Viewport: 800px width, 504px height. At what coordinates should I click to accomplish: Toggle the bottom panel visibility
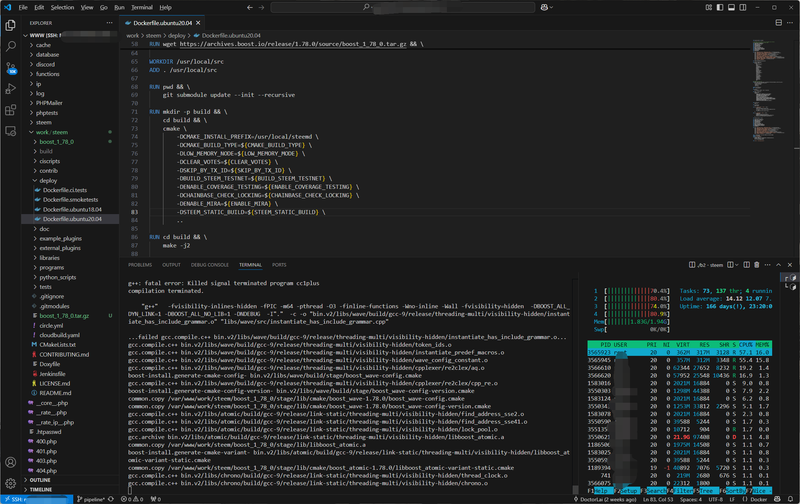coord(731,7)
